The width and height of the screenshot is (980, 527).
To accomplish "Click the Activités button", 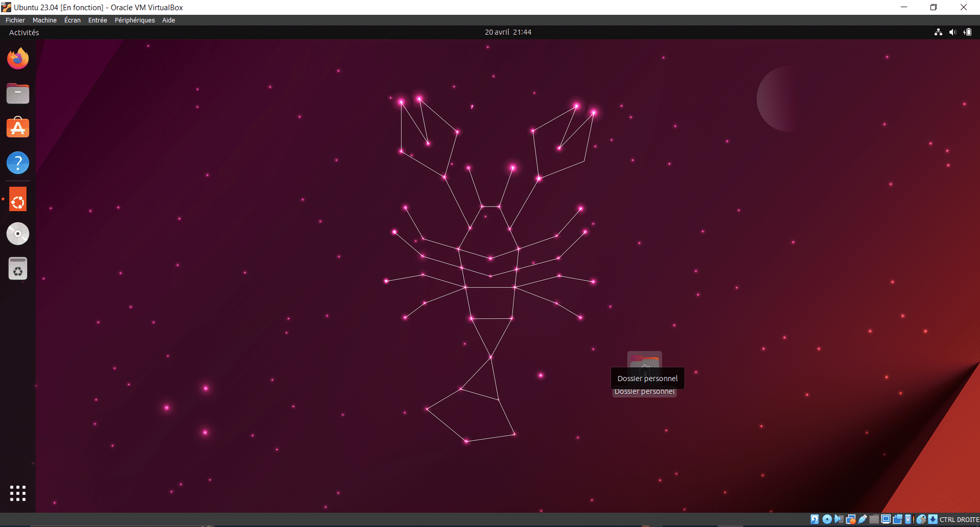I will pos(23,32).
